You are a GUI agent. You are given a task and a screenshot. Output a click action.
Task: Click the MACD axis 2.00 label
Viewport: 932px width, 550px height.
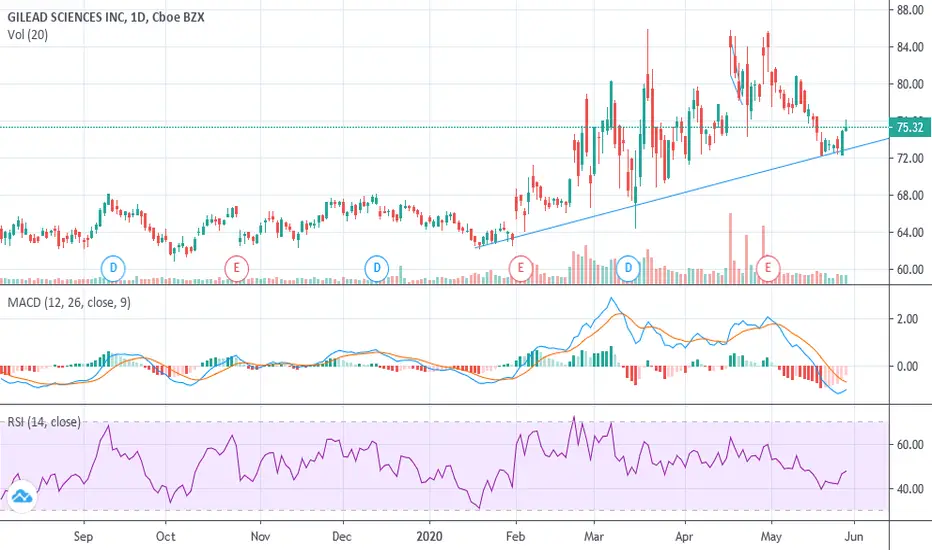click(x=908, y=319)
